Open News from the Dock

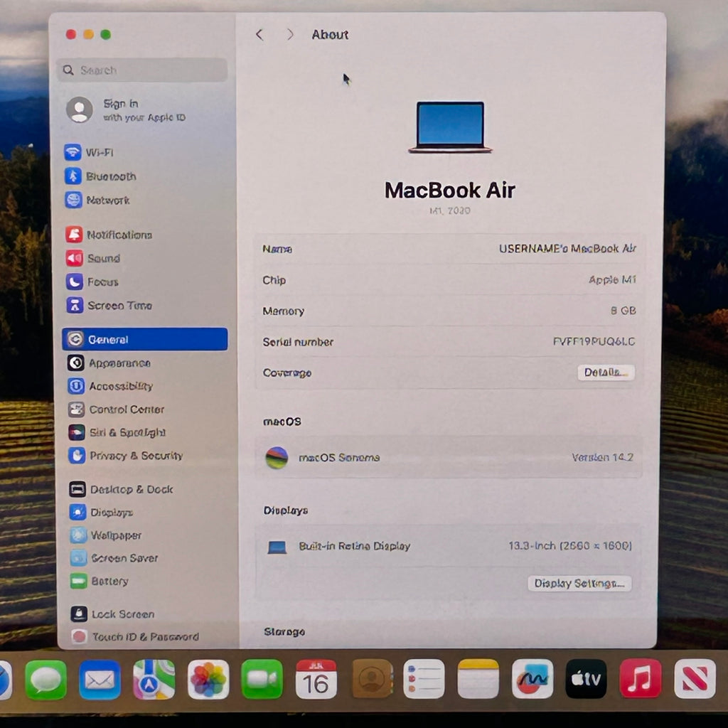695,679
